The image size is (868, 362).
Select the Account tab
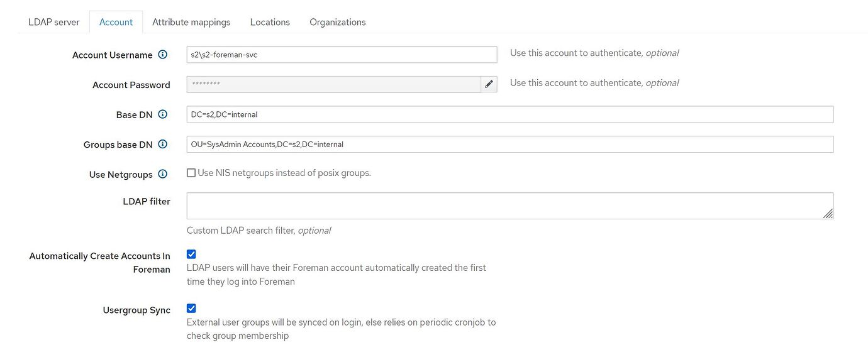tap(116, 21)
